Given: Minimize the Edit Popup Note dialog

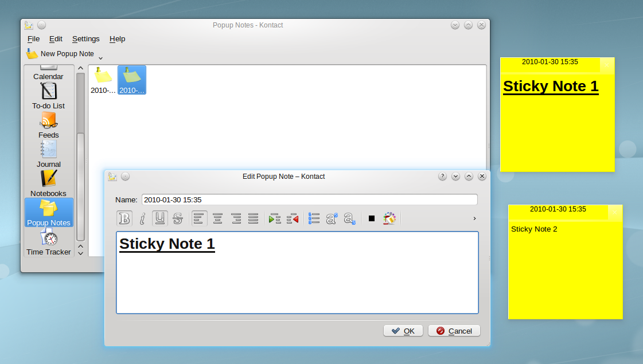Looking at the screenshot, I should click(455, 176).
